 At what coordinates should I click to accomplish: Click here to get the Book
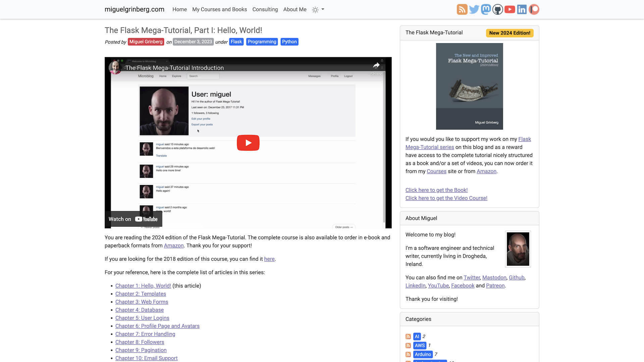click(x=437, y=190)
